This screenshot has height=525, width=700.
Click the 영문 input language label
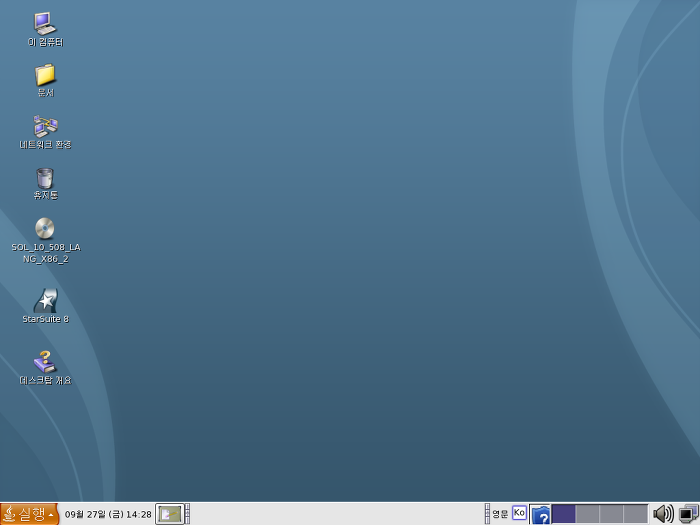click(x=500, y=514)
